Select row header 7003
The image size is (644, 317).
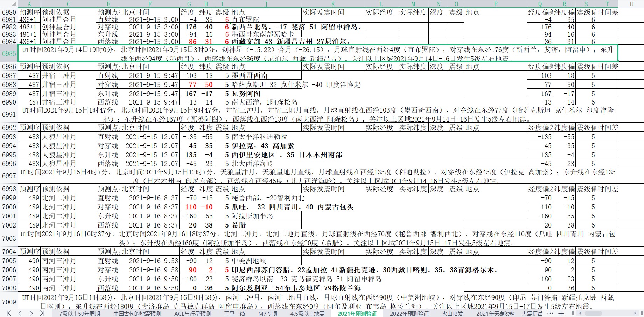pyautogui.click(x=9, y=238)
